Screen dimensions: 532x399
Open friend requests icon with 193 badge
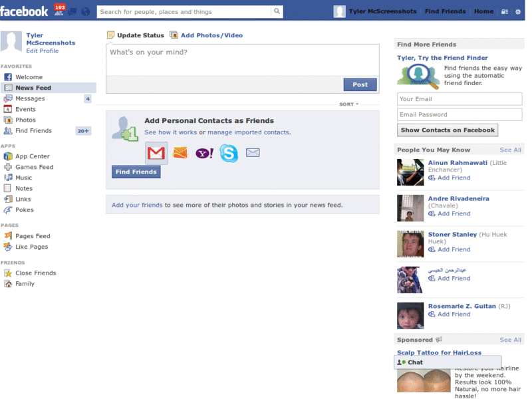[x=59, y=11]
